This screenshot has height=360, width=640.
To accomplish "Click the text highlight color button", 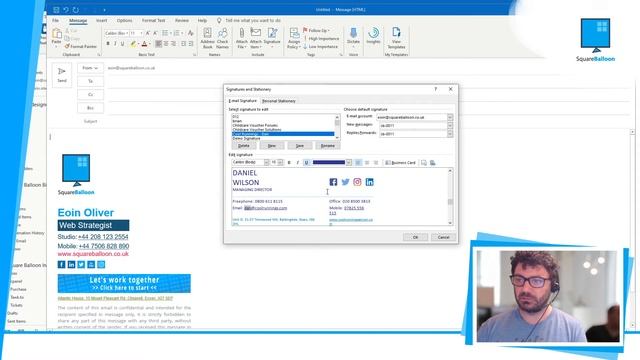I will (133, 44).
